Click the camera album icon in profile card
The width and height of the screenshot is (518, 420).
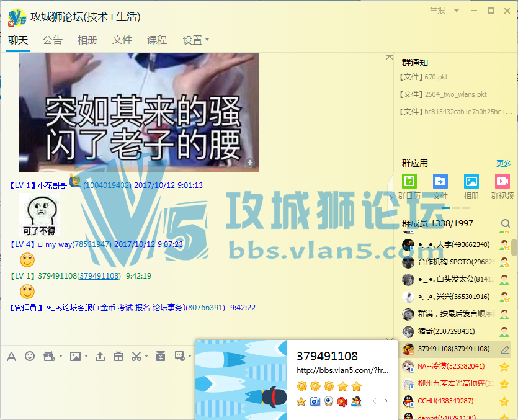click(x=315, y=401)
